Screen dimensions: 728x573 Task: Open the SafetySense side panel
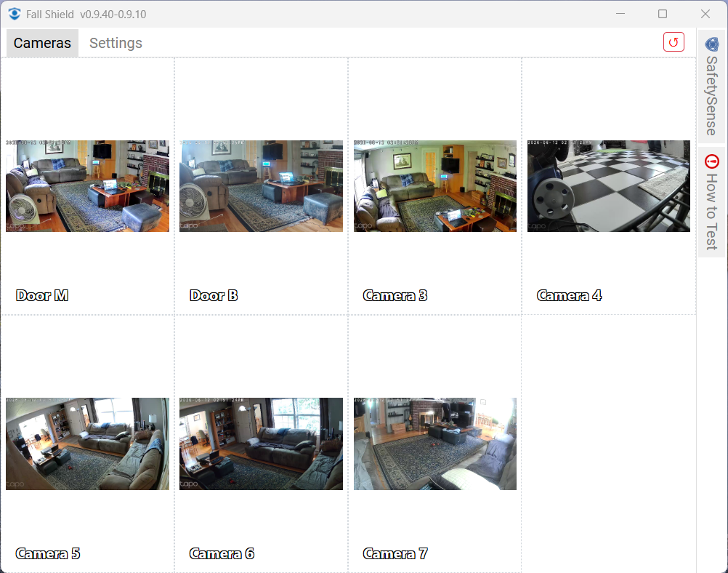pos(711,87)
